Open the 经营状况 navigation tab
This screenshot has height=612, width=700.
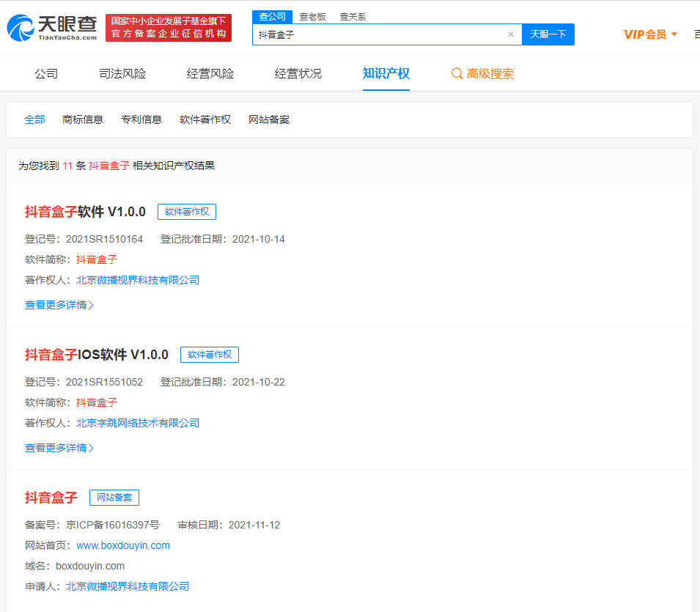click(298, 73)
